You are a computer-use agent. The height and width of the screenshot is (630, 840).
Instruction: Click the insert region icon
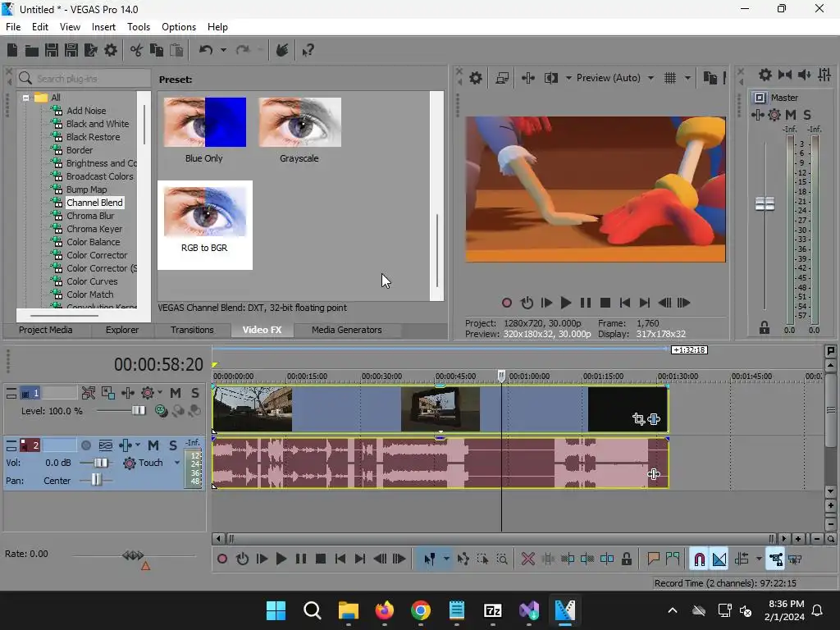tap(673, 559)
